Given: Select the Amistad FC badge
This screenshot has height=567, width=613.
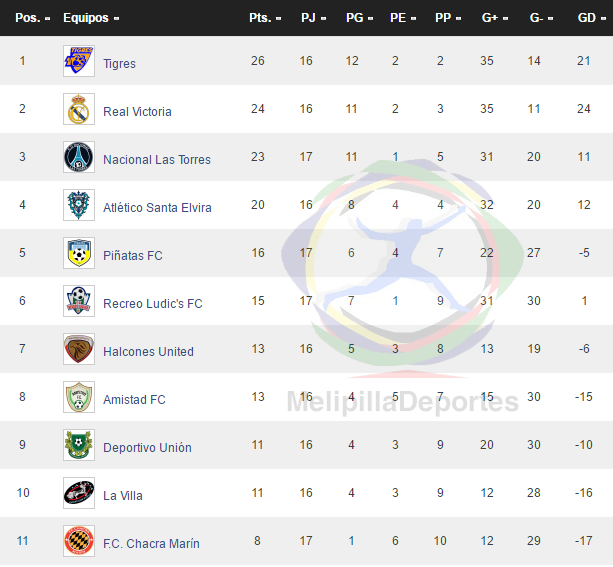Looking at the screenshot, I should (x=79, y=397).
